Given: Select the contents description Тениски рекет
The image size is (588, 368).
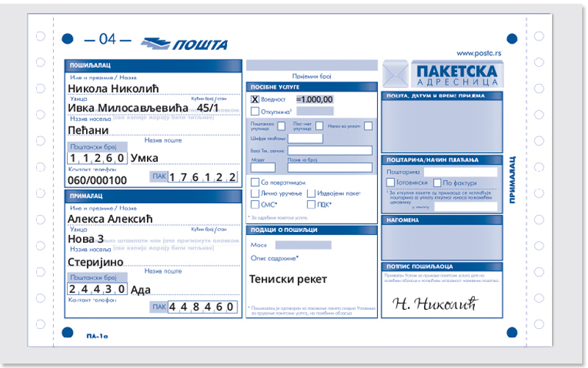Looking at the screenshot, I should tap(288, 280).
